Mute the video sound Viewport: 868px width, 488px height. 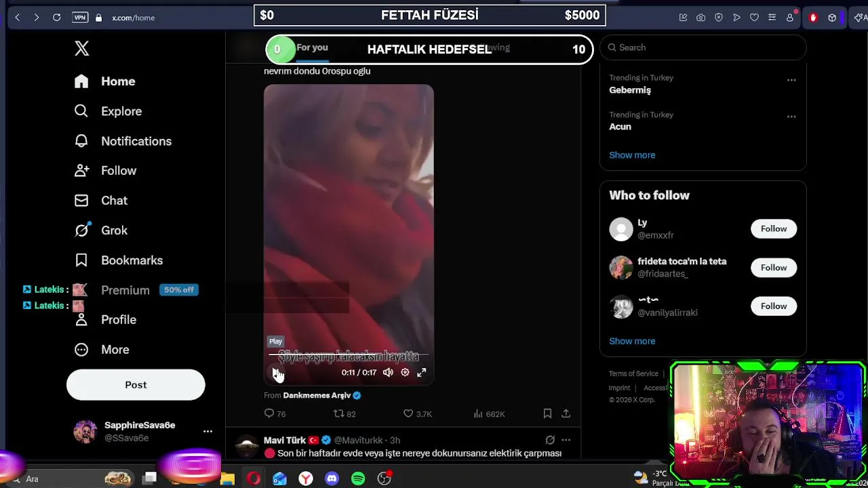tap(388, 372)
